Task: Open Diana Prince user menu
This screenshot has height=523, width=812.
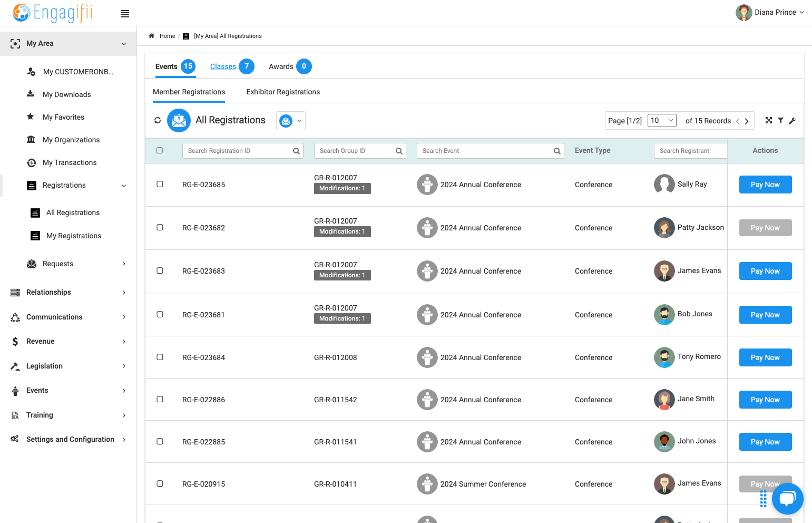Action: (x=770, y=12)
